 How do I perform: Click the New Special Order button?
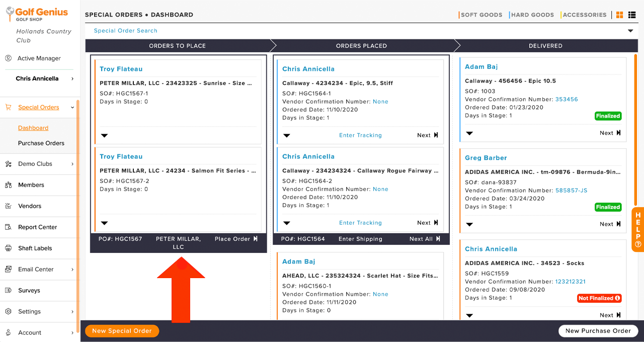(122, 331)
